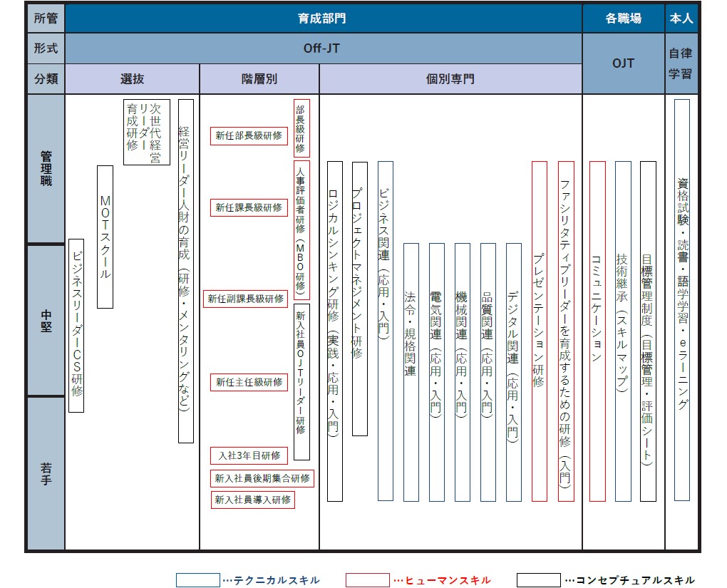Click the black コンセプチュアルスキル legend swatch
727x588 pixels.
(539, 580)
